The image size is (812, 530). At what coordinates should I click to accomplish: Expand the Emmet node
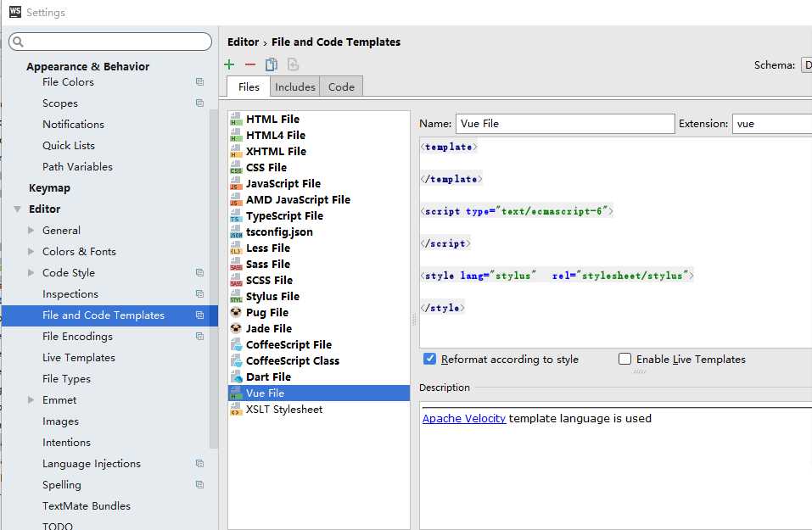click(31, 400)
